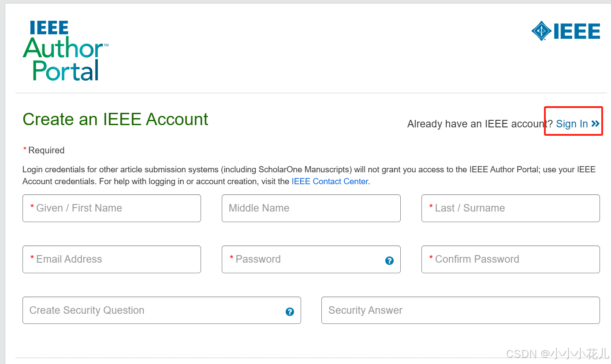611x364 pixels.
Task: Click the Password input field
Action: [311, 259]
